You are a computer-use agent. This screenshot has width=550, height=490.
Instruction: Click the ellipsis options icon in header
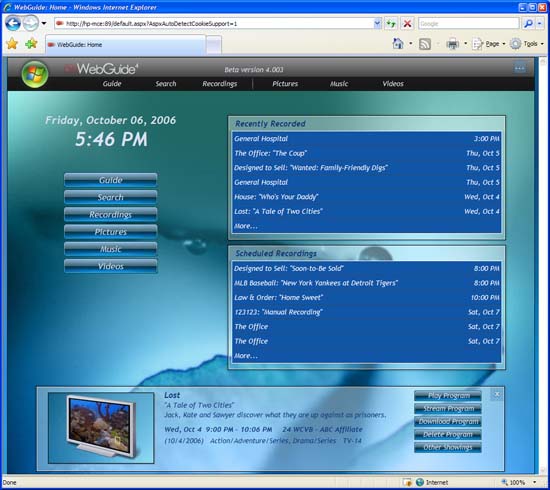pos(519,68)
